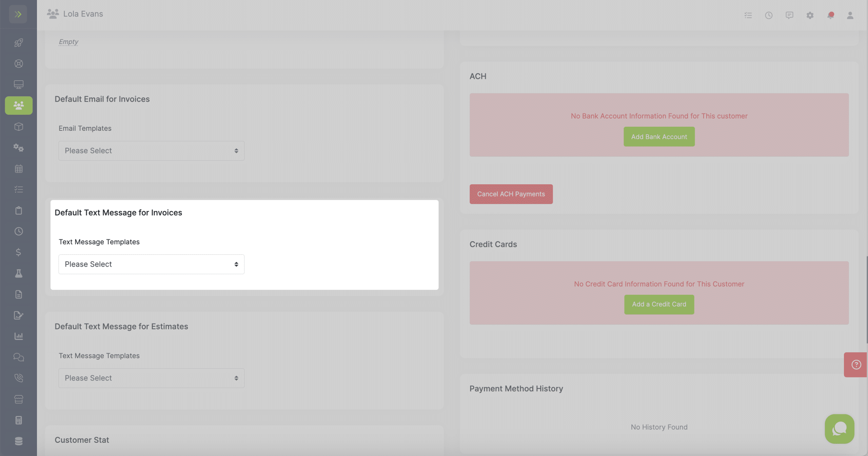Viewport: 868px width, 456px height.
Task: Click 'Payment Method History' heading
Action: (x=516, y=389)
